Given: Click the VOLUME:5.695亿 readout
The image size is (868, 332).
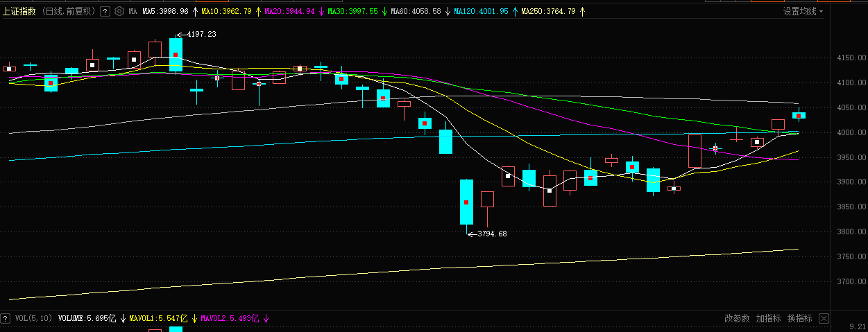Looking at the screenshot, I should click(87, 318).
